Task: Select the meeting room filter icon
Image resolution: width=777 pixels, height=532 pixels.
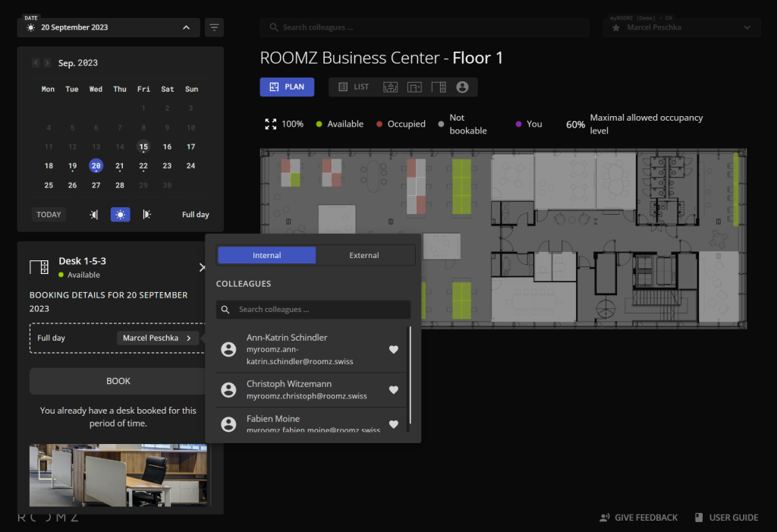Action: [x=390, y=87]
